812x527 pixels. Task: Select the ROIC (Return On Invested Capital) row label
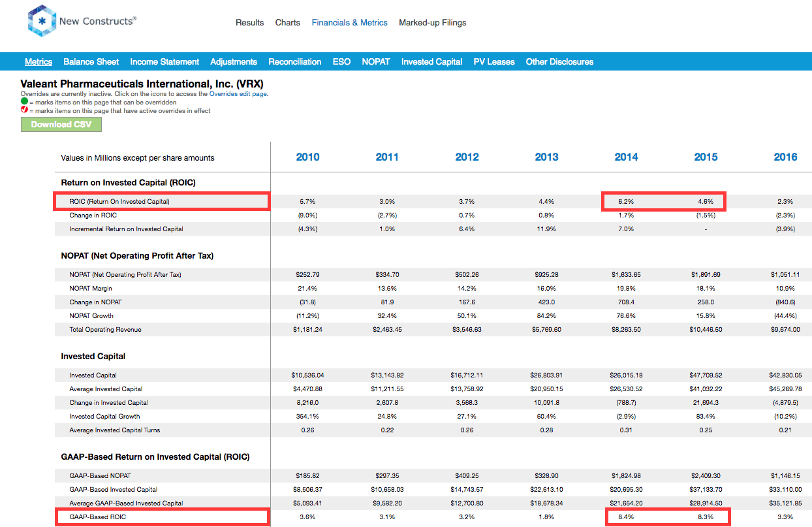[x=119, y=201]
